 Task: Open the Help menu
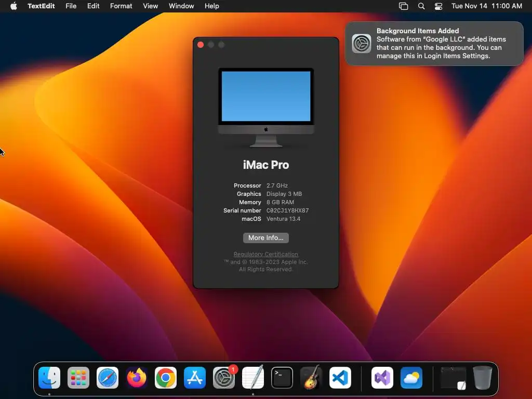tap(212, 6)
